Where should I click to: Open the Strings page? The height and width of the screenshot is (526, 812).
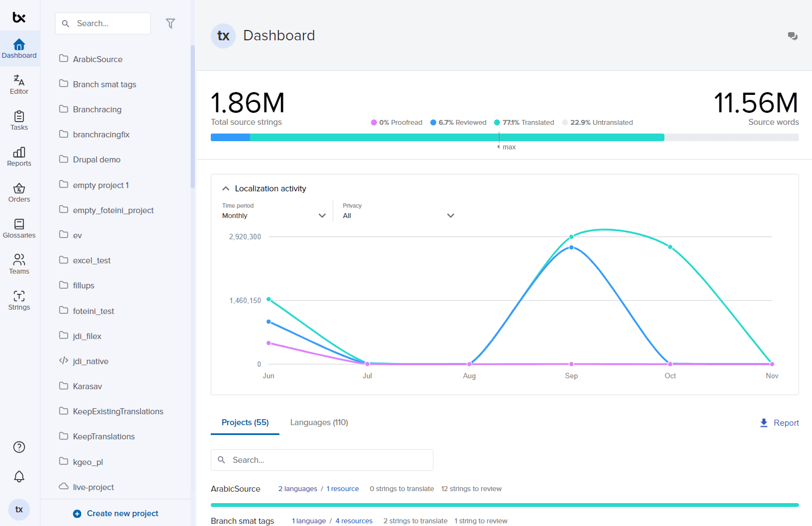point(19,300)
